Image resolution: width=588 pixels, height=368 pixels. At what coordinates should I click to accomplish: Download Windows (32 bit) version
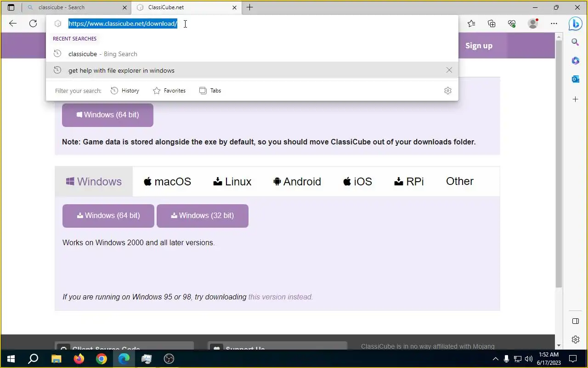[x=203, y=216]
